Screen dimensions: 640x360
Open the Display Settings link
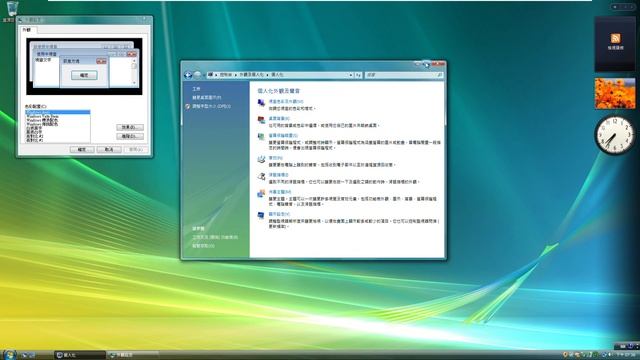click(279, 214)
